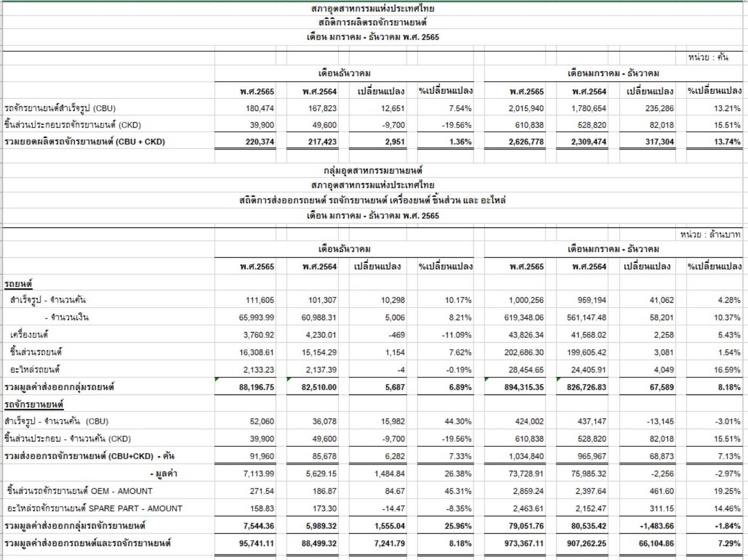Select cell with value 180,474
Screen dimensions: 748x560
(260, 108)
